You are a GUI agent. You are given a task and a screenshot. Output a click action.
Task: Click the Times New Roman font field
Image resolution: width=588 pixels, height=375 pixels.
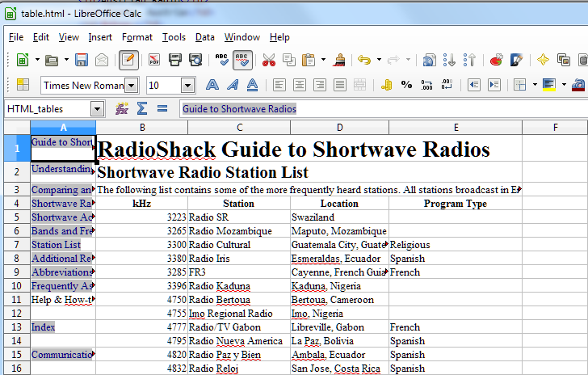(83, 86)
